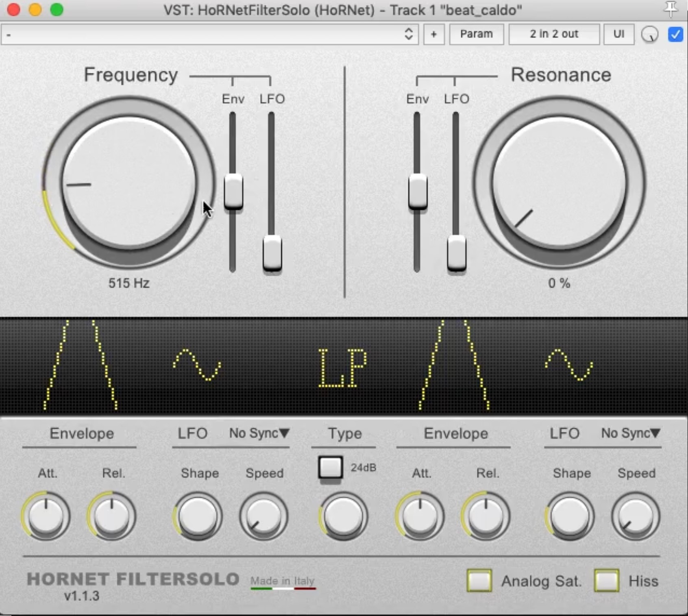Open the Resonance LFO No Sync dropdown
The image size is (688, 616).
631,433
